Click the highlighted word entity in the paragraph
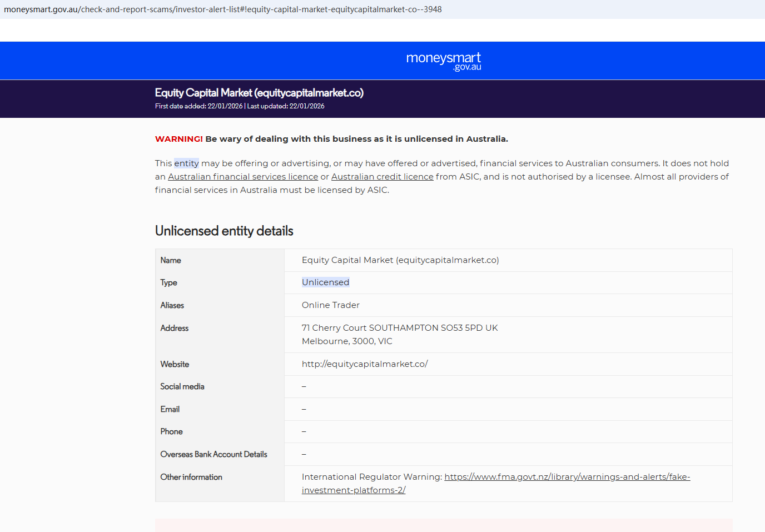Image resolution: width=765 pixels, height=532 pixels. (x=186, y=163)
